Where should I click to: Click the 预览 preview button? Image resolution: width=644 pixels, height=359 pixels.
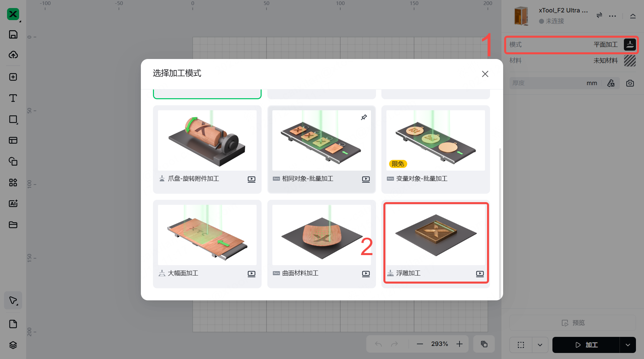573,323
